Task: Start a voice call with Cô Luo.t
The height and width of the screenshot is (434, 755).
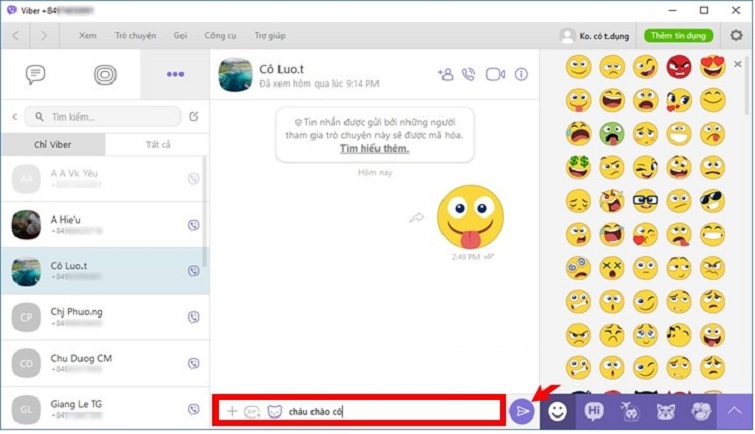Action: (469, 74)
